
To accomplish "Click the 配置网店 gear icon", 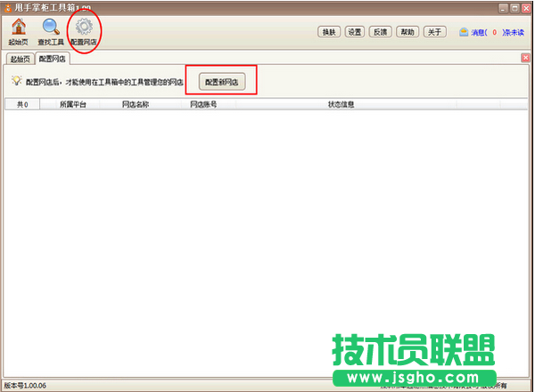I will tap(85, 27).
